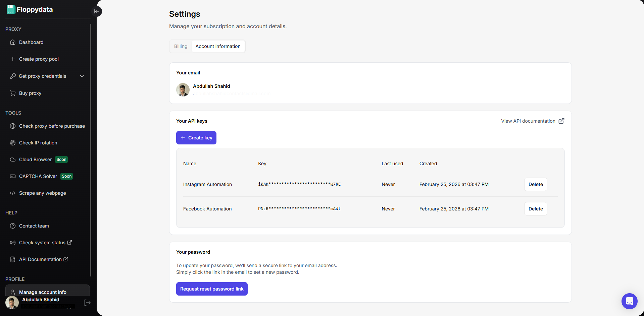Click the Create key button
644x316 pixels.
click(196, 138)
